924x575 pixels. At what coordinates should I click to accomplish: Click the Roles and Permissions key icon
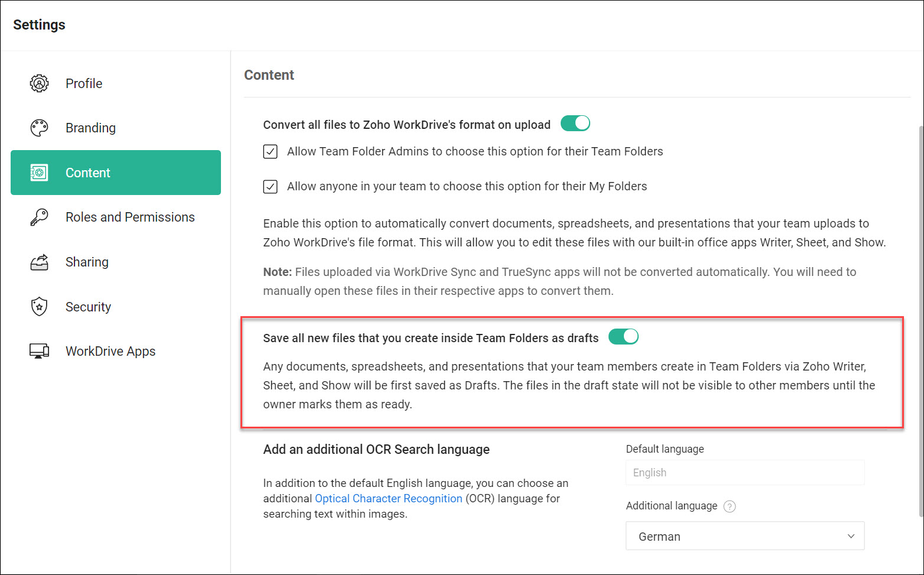(x=39, y=217)
